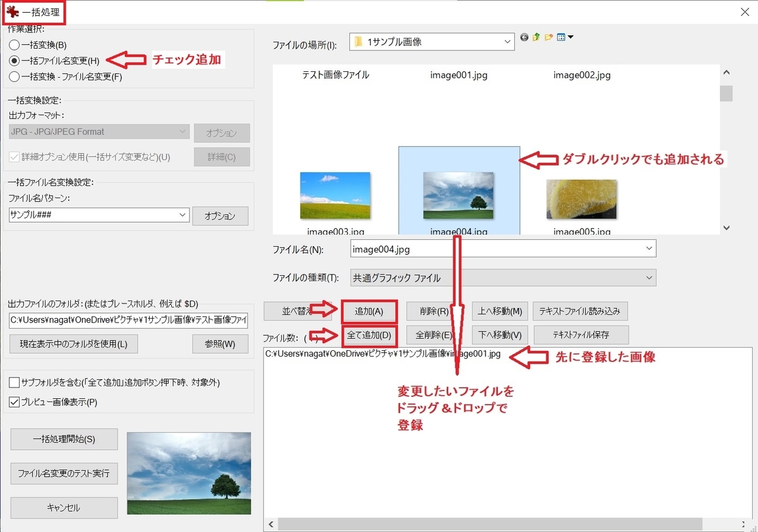This screenshot has height=532, width=758.
Task: Click the 一括処理開始(S) button
Action: [x=63, y=440]
